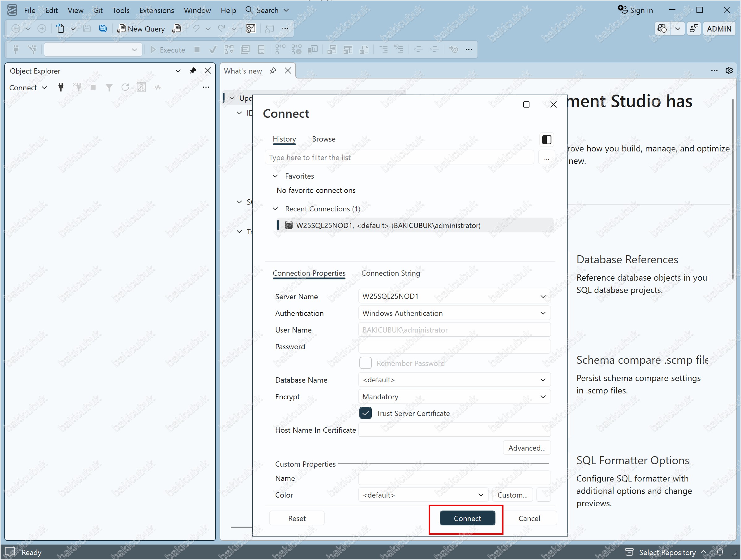Image resolution: width=741 pixels, height=560 pixels.
Task: Toggle the pin on the What's new tab
Action: 273,71
